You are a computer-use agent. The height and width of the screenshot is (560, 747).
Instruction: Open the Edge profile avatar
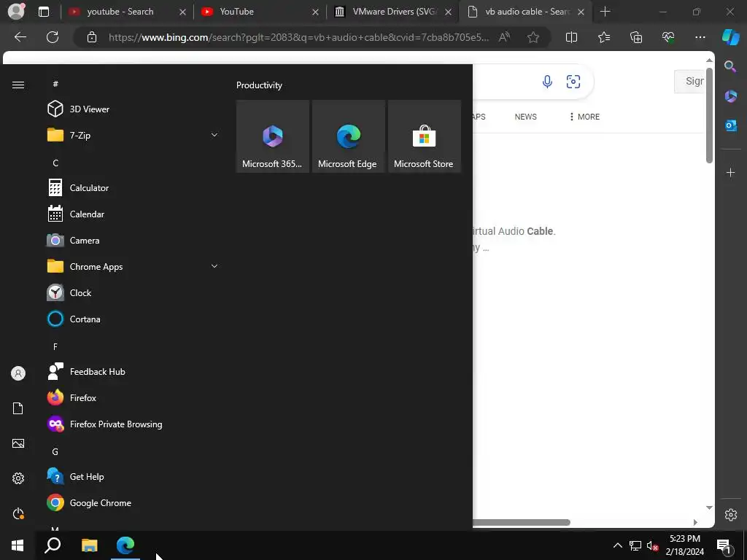pyautogui.click(x=16, y=12)
